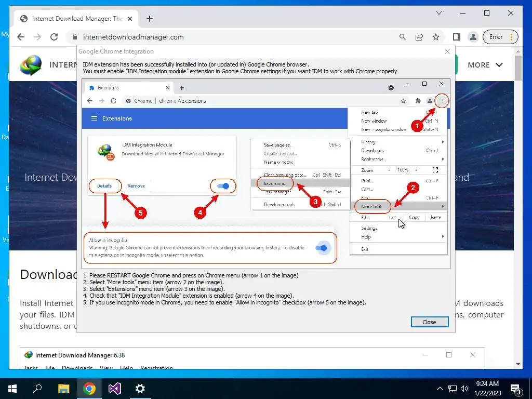Click the instruction '3. Select "Extensions" menu item'
Image resolution: width=532 pixels, height=399 pixels.
coord(154,289)
